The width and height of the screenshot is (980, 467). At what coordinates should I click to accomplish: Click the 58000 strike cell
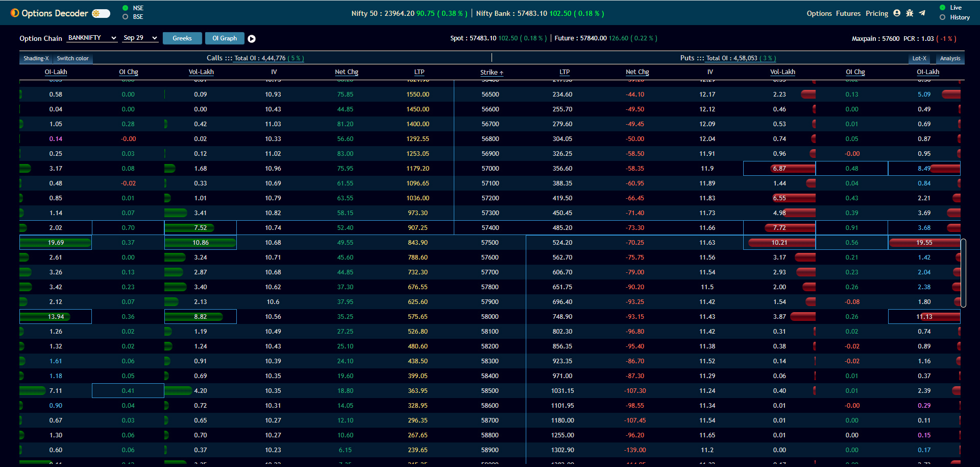point(490,317)
